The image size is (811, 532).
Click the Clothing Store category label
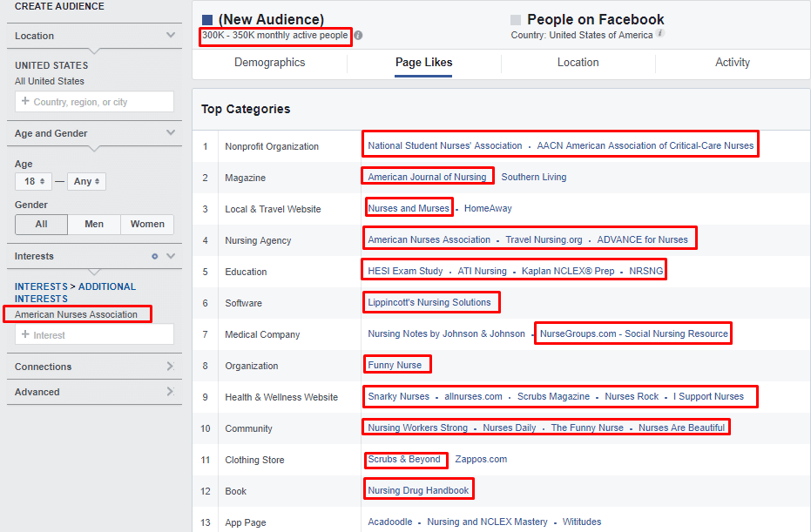(x=254, y=460)
